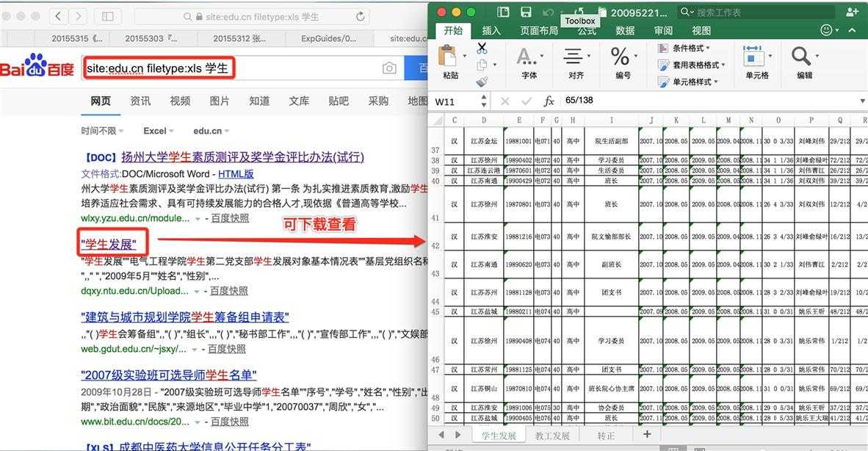This screenshot has height=451, width=868.
Task: Select the 学生发展 sheet tab
Action: 498,436
